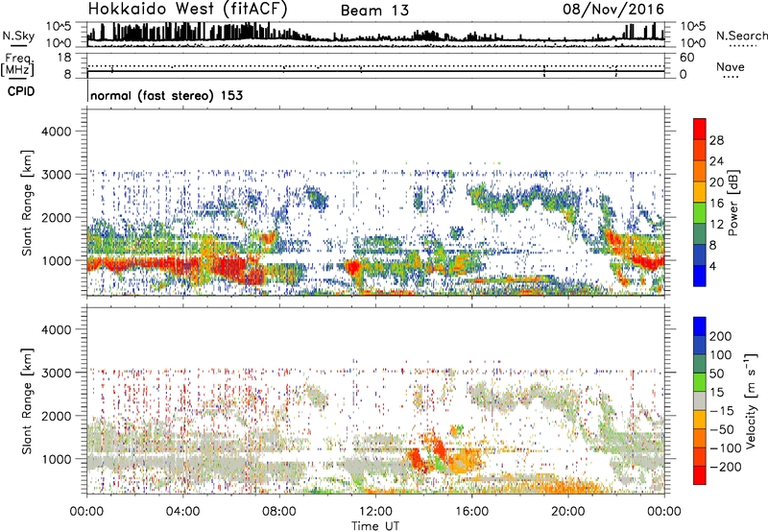
Task: Select the "N.Sky" legend label
Action: pyautogui.click(x=18, y=36)
